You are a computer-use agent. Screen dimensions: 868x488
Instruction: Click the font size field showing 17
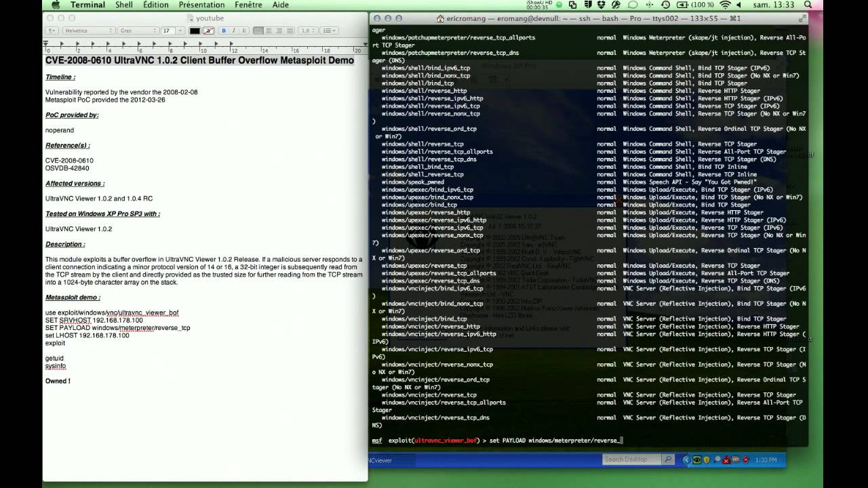pos(167,30)
